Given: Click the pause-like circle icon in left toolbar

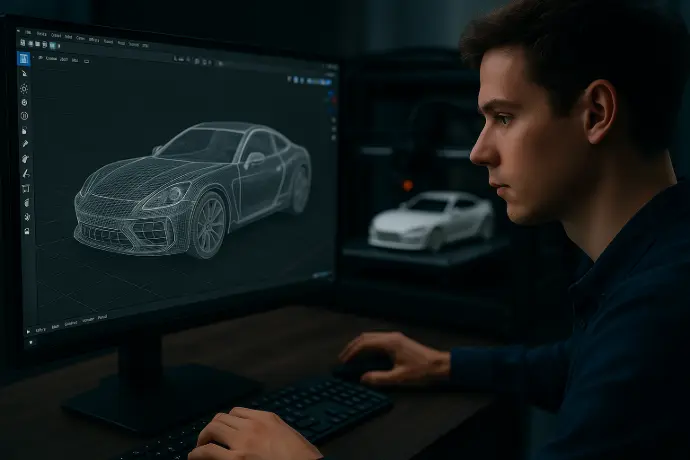Looking at the screenshot, I should (x=24, y=116).
